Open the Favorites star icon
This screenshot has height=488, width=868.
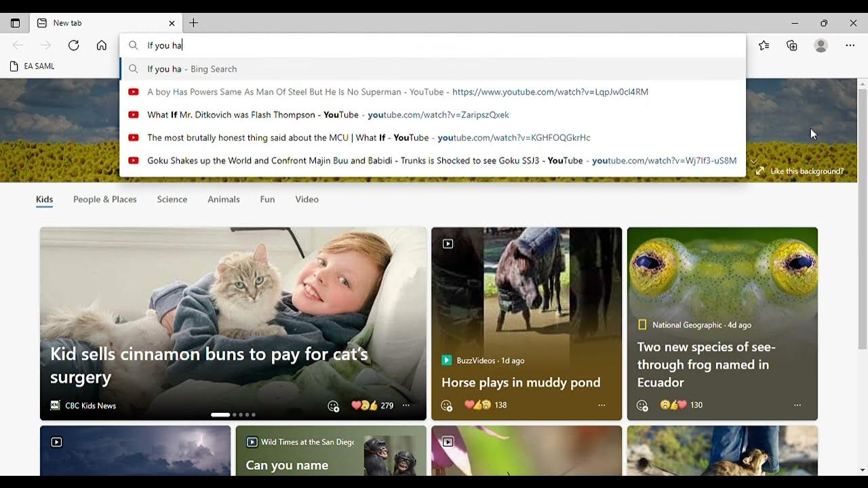(x=764, y=45)
